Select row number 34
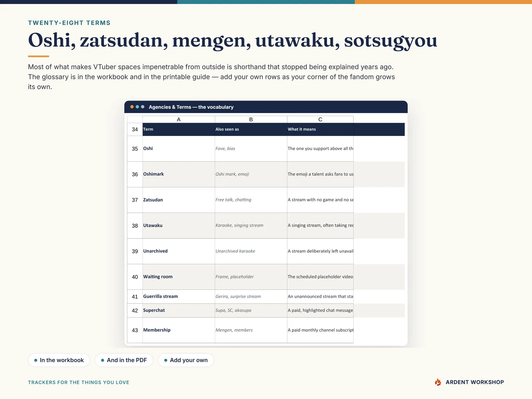 135,129
